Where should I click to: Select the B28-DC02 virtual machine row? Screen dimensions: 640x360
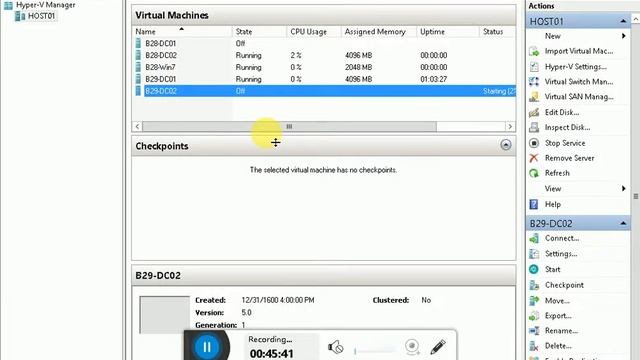pyautogui.click(x=324, y=55)
